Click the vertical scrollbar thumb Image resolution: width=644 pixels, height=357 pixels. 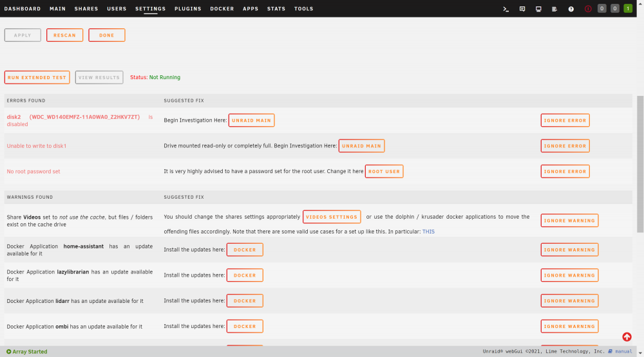(x=640, y=164)
